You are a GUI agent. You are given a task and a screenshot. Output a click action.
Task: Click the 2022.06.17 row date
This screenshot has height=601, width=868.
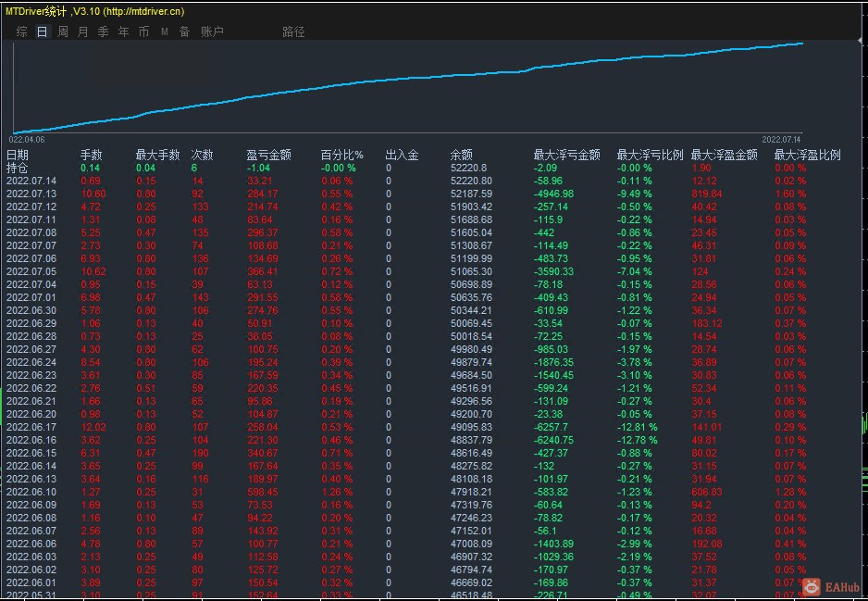pos(31,427)
